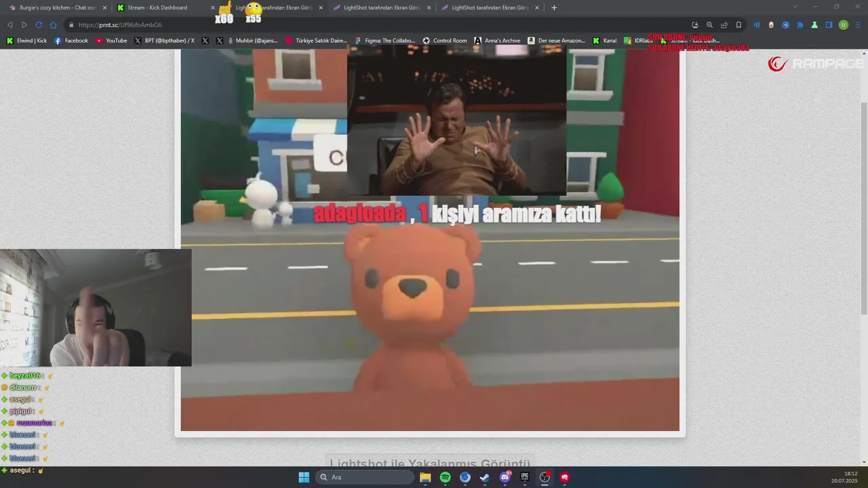The height and width of the screenshot is (488, 868).
Task: Open a new browser tab
Action: tap(554, 7)
